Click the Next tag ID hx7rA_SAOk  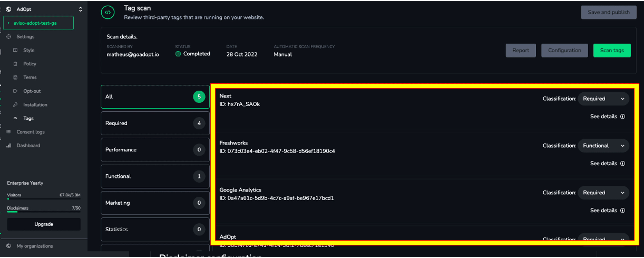240,104
